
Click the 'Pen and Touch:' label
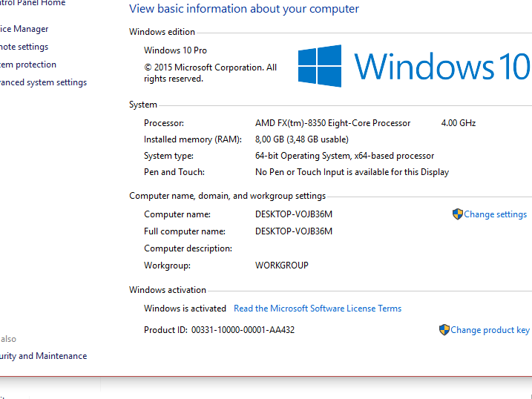point(174,172)
